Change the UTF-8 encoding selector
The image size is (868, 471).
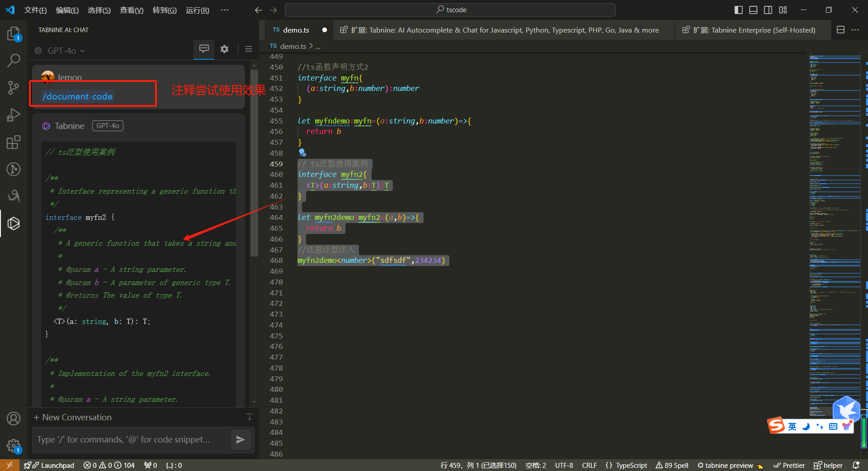564,465
